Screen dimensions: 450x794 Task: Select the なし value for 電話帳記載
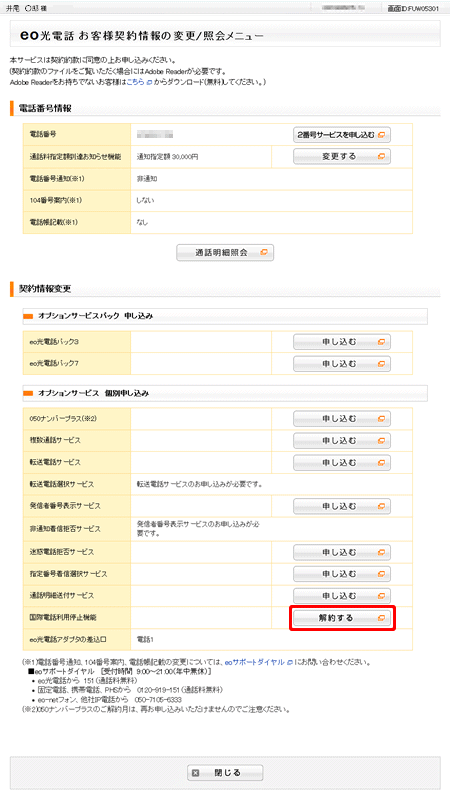[x=142, y=222]
